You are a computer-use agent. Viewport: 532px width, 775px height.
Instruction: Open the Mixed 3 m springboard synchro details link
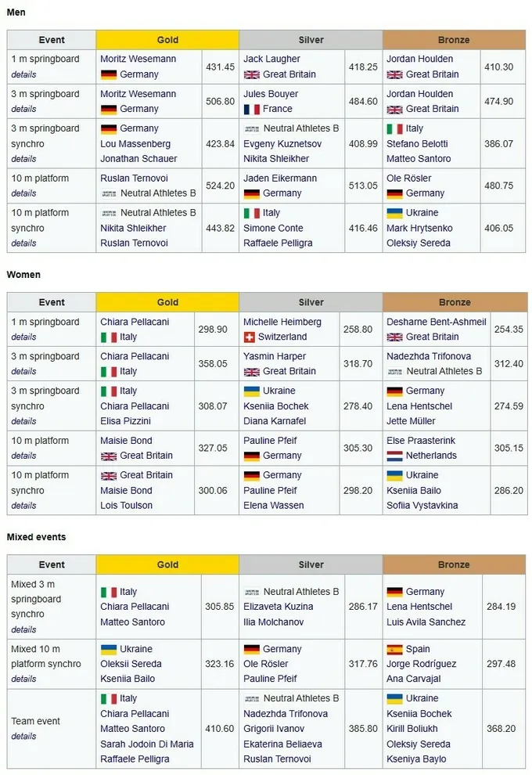[x=23, y=629]
